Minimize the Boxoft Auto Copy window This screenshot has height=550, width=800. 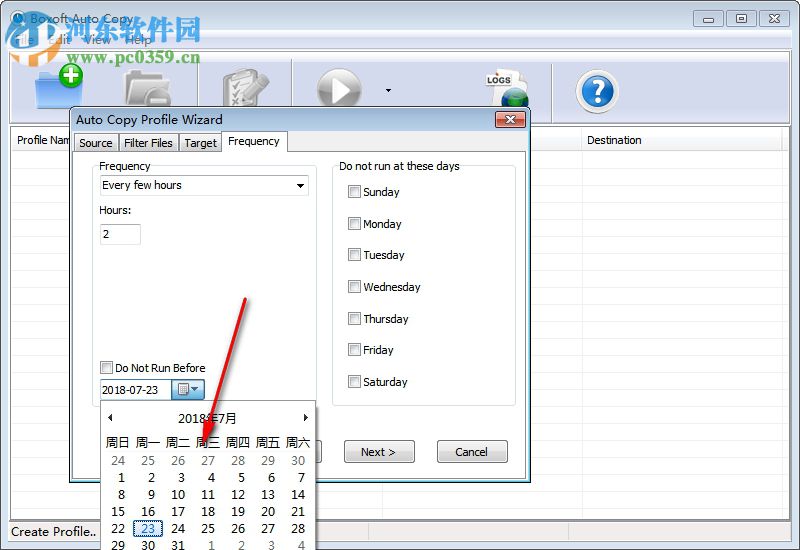(x=708, y=19)
